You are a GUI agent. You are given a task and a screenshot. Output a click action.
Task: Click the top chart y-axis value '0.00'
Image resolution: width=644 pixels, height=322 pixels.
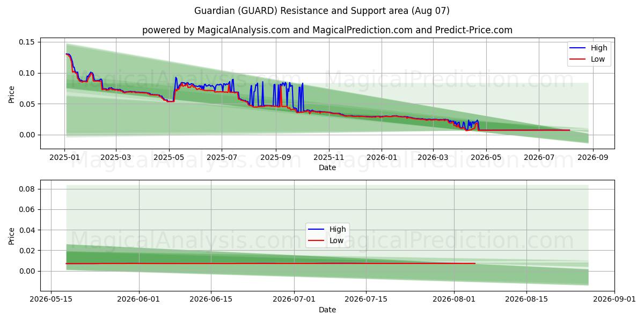[x=27, y=135]
